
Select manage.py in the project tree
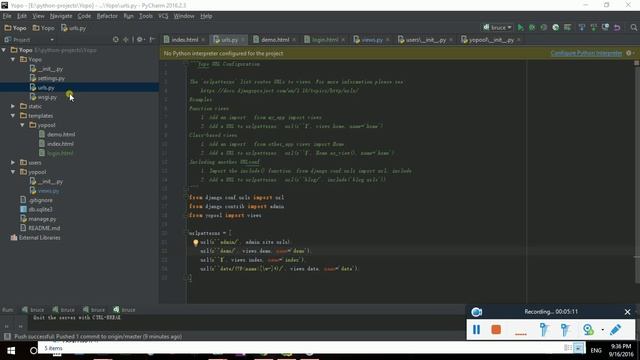click(42, 219)
